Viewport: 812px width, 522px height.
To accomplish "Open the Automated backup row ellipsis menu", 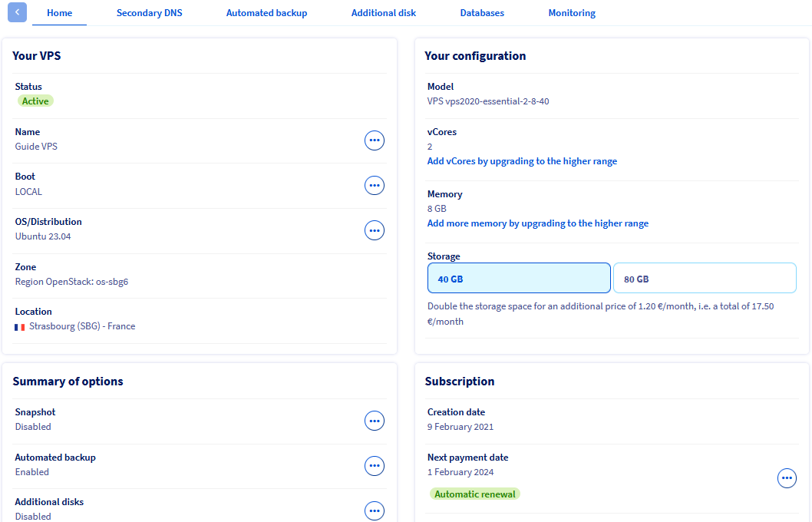I will click(374, 465).
